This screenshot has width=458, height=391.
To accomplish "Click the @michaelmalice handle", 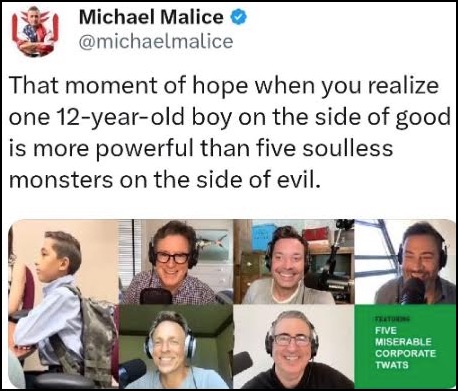I will click(x=156, y=42).
